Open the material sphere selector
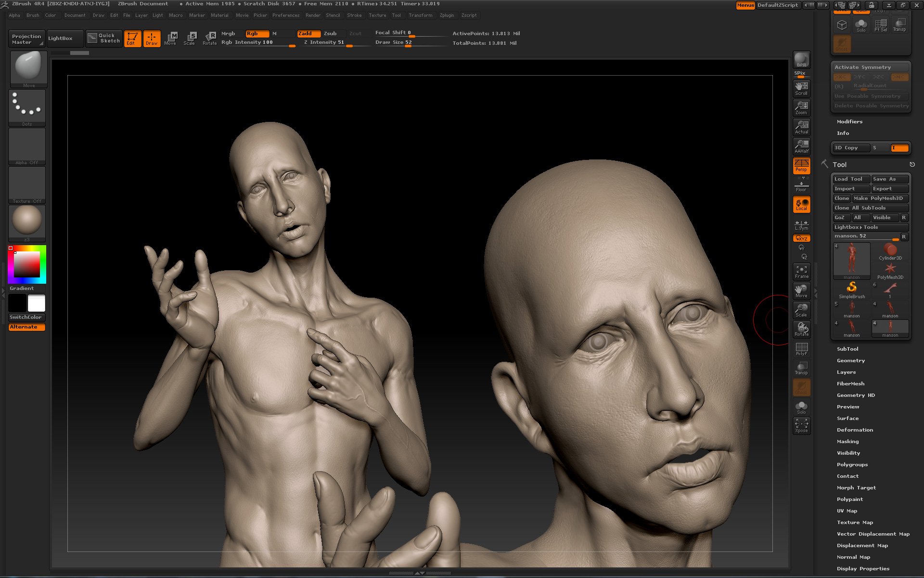Viewport: 924px width, 578px height. 27,223
